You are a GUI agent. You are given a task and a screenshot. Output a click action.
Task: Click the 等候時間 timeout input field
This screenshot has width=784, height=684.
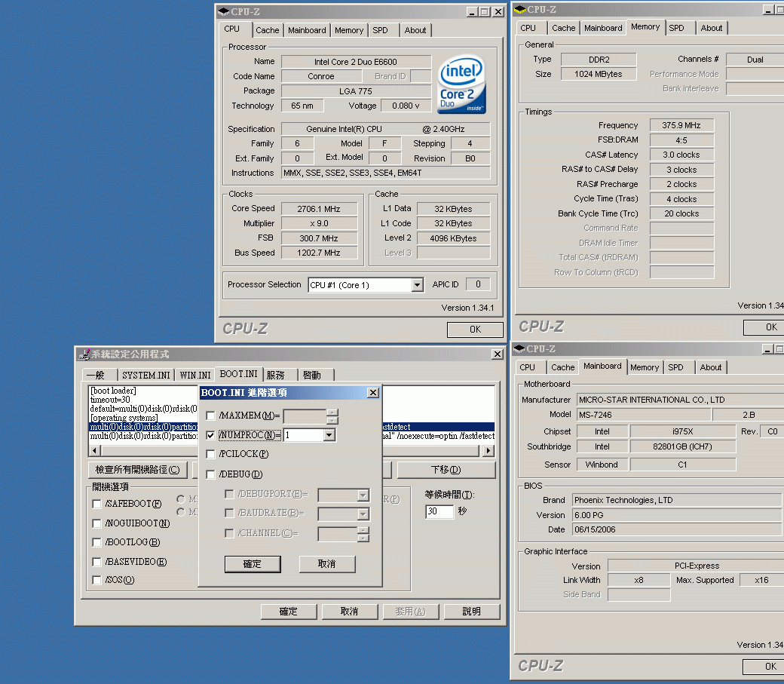tap(439, 511)
